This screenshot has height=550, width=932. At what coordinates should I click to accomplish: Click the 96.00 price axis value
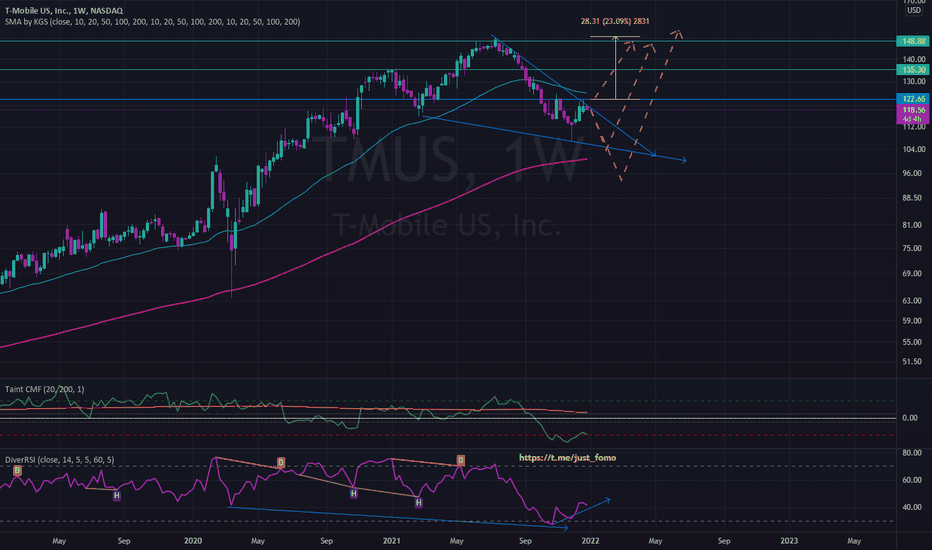[912, 174]
